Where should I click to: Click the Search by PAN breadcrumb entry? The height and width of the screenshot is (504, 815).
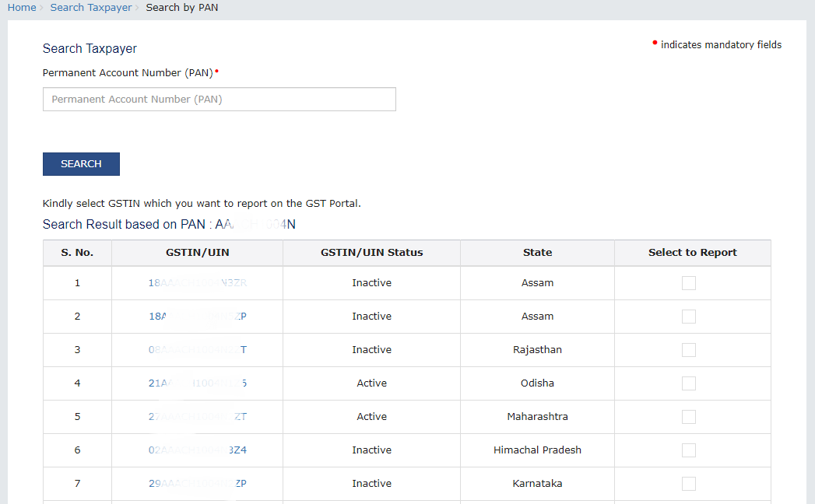(x=181, y=7)
